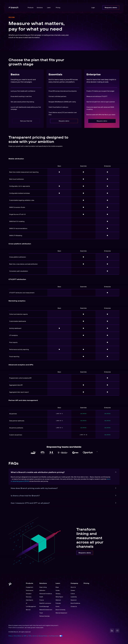The image size is (128, 644).
Task: Expand 'How does Branch pricing scale' FAQ
Action: [x=116, y=488]
